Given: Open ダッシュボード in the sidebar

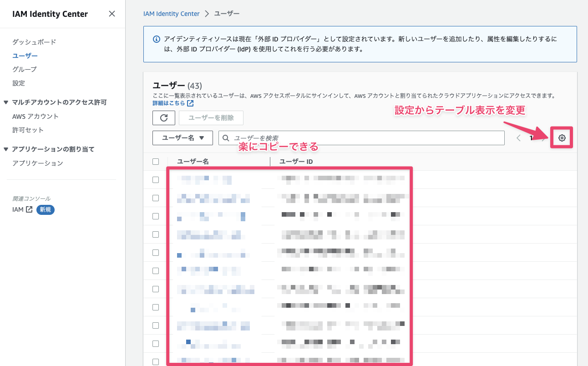Looking at the screenshot, I should click(34, 42).
